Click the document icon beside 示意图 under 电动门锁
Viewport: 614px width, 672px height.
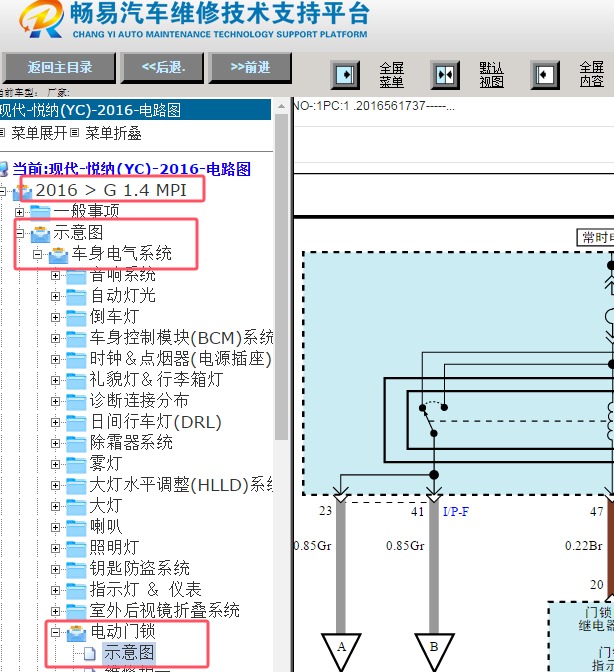[x=89, y=653]
